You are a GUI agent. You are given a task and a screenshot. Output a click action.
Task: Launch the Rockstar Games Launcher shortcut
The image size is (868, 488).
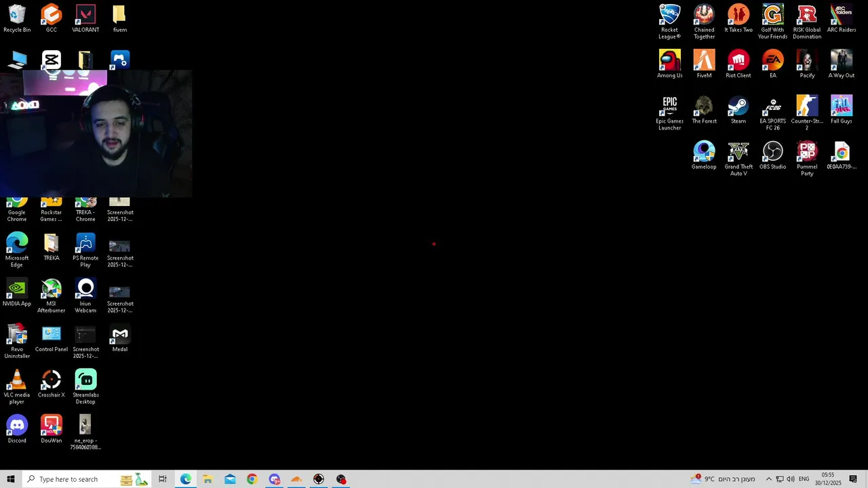[52, 210]
